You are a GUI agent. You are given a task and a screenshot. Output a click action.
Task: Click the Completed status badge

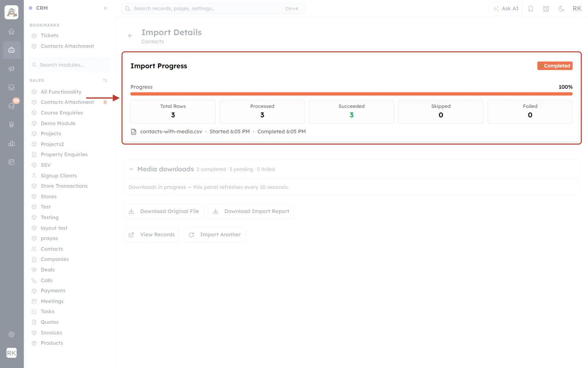[x=555, y=66]
